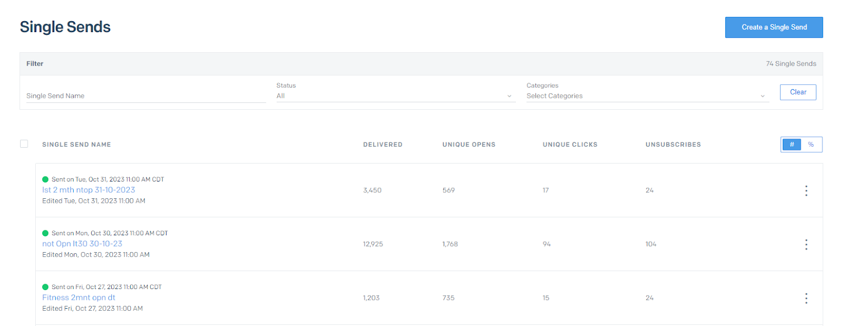
Task: Click the Status dropdown chevron arrow
Action: point(509,96)
